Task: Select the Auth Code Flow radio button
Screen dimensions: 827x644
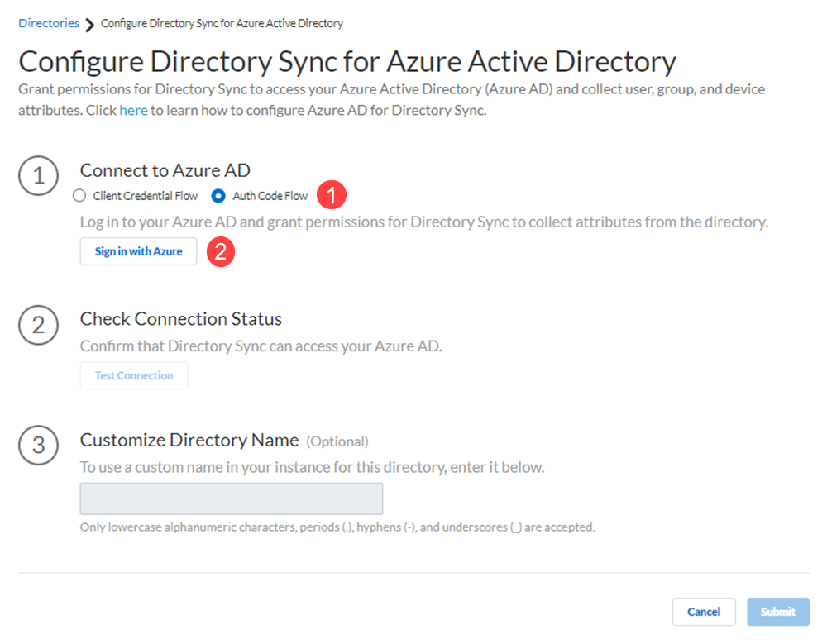Action: coord(218,196)
